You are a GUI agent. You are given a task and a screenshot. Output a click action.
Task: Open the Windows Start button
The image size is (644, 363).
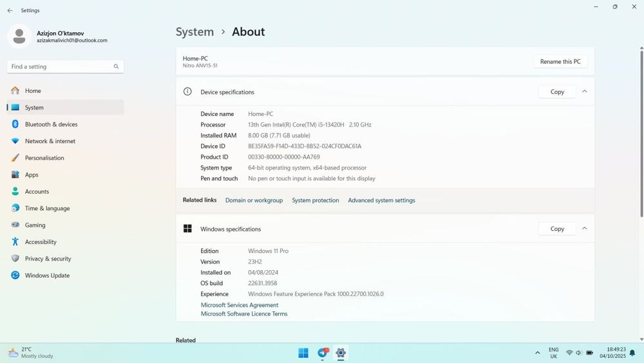pos(303,353)
